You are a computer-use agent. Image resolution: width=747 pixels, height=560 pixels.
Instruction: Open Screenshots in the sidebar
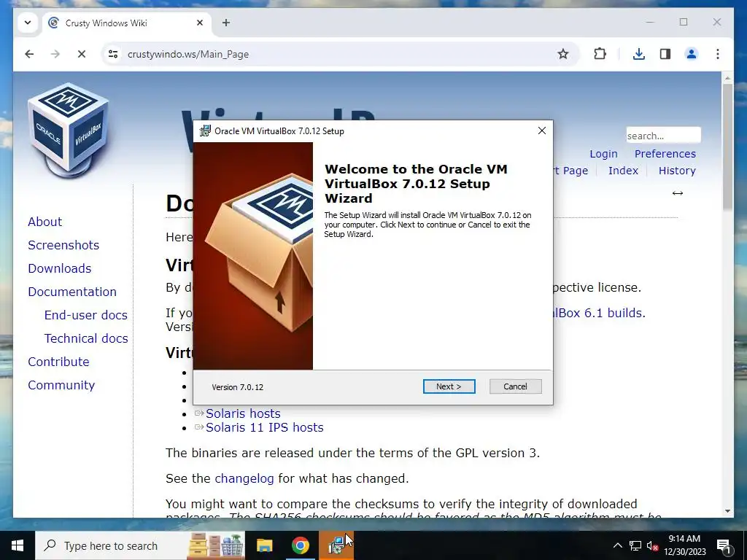(63, 245)
